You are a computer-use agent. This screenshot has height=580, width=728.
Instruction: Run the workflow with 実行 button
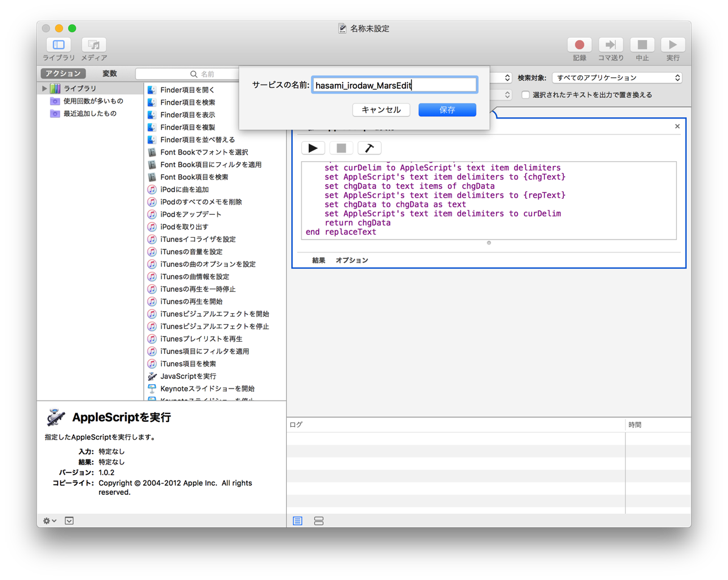coord(673,45)
